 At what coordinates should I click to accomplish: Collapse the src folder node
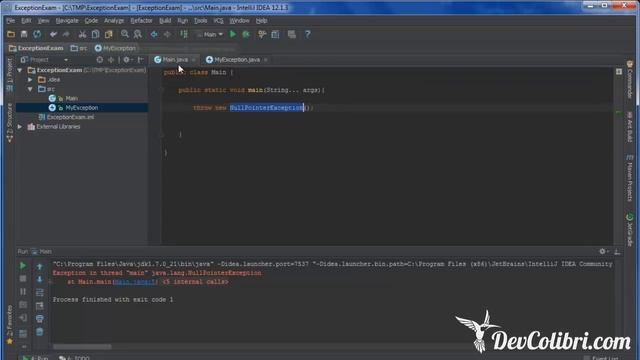point(30,89)
